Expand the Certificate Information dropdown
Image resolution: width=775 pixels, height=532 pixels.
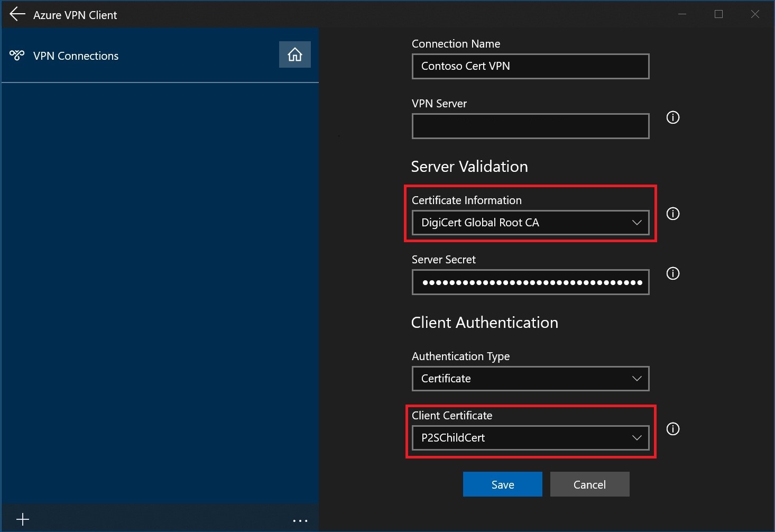530,223
